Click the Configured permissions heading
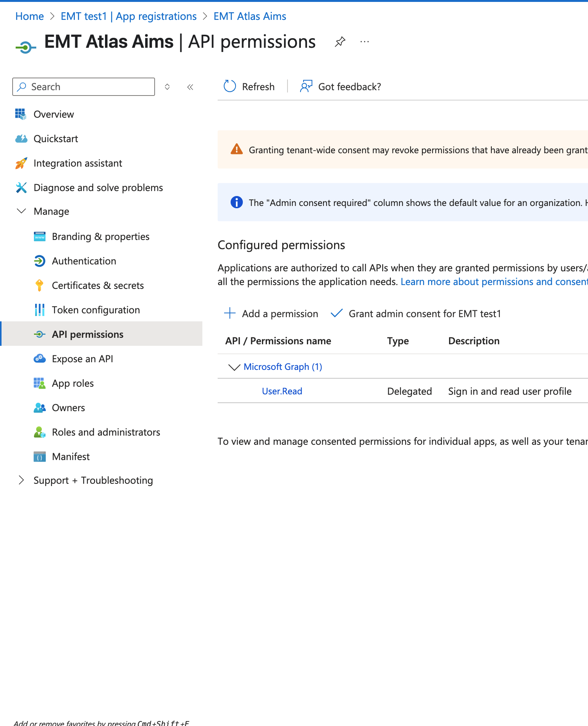This screenshot has width=588, height=726. pyautogui.click(x=281, y=245)
